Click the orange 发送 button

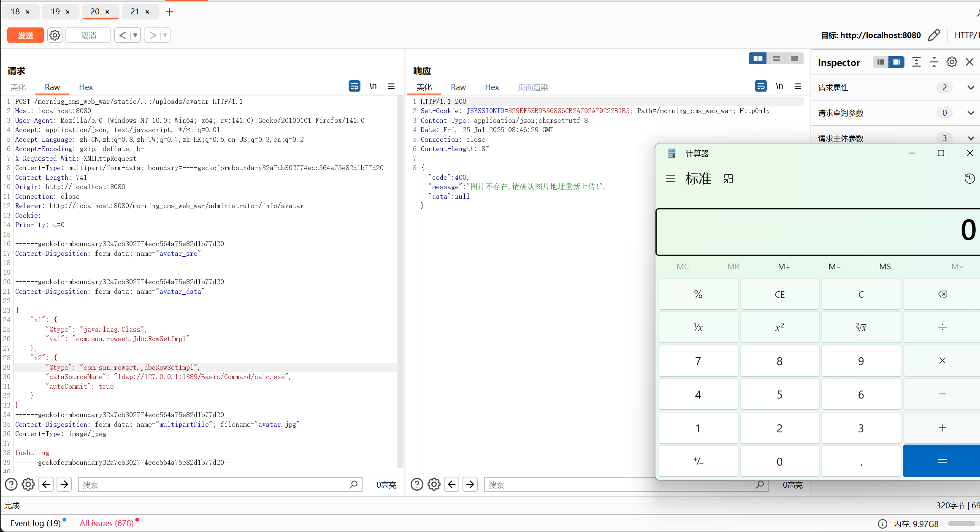(25, 35)
